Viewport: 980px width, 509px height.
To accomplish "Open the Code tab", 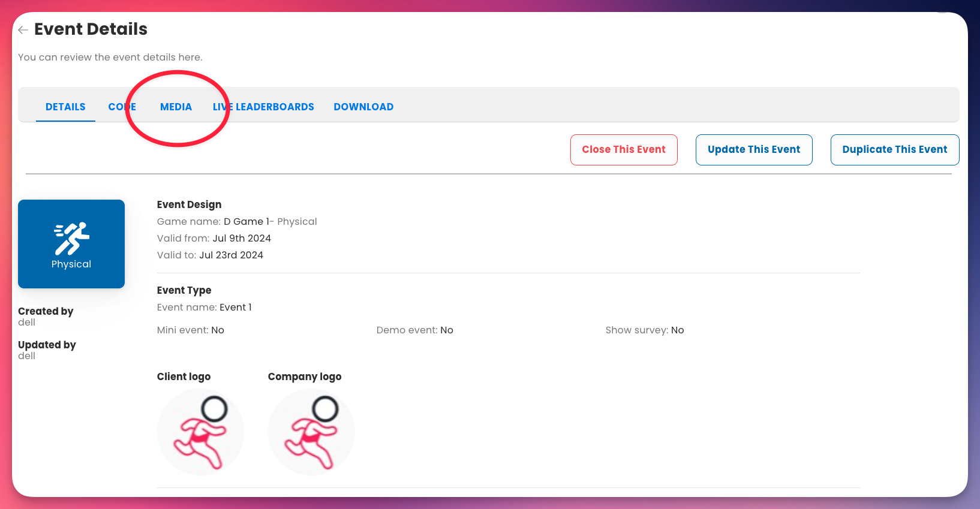I will (122, 107).
